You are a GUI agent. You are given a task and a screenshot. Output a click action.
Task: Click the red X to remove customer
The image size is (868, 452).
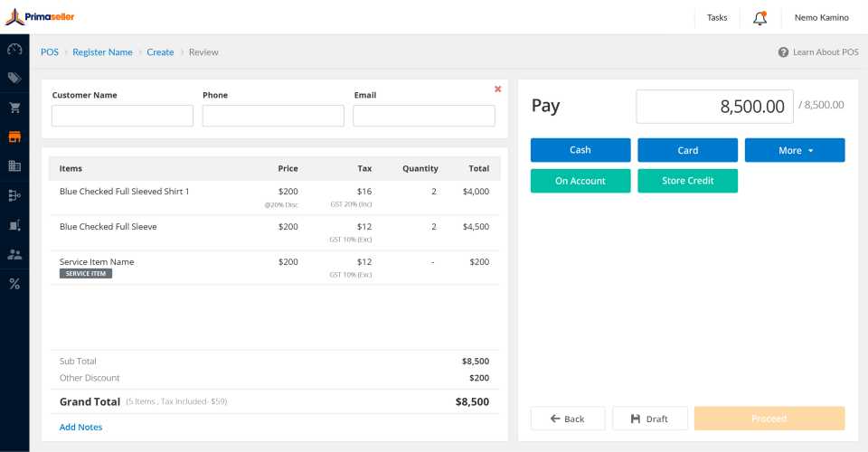[x=497, y=89]
